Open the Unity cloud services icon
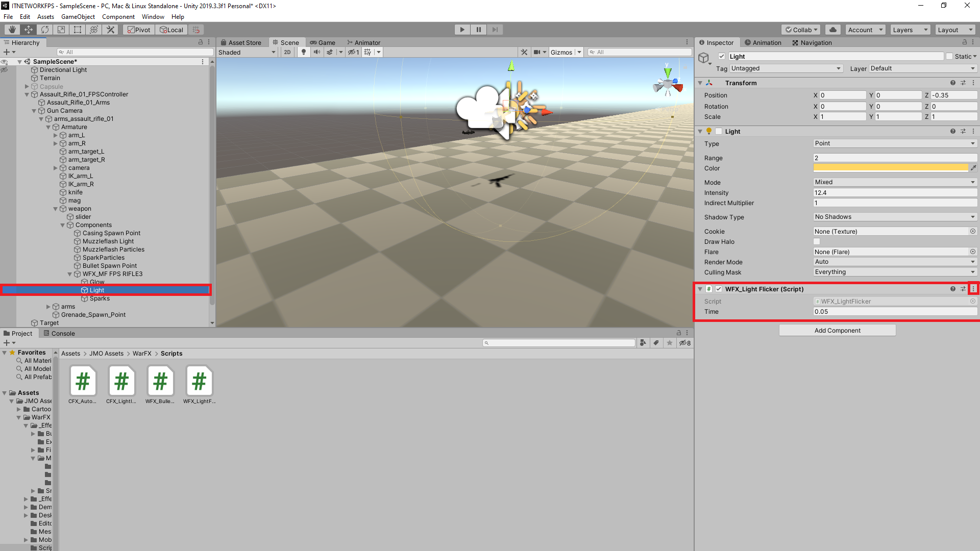980x551 pixels. click(x=833, y=29)
